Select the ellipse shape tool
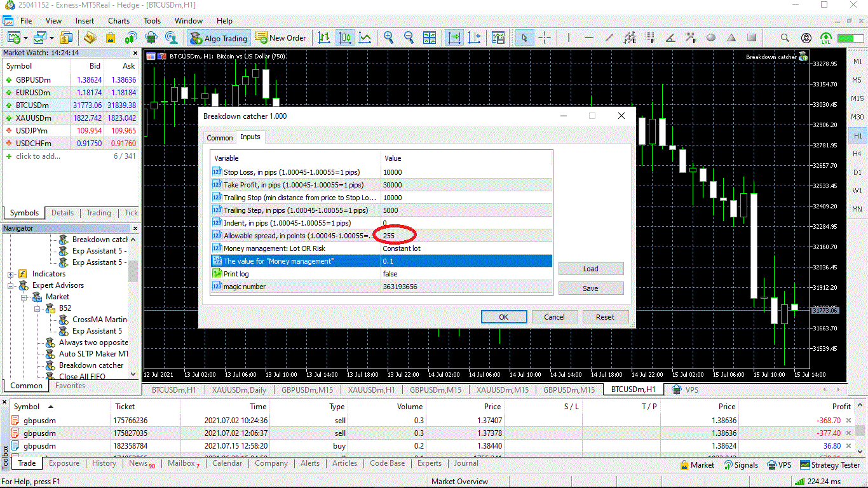This screenshot has width=868, height=488. (711, 37)
